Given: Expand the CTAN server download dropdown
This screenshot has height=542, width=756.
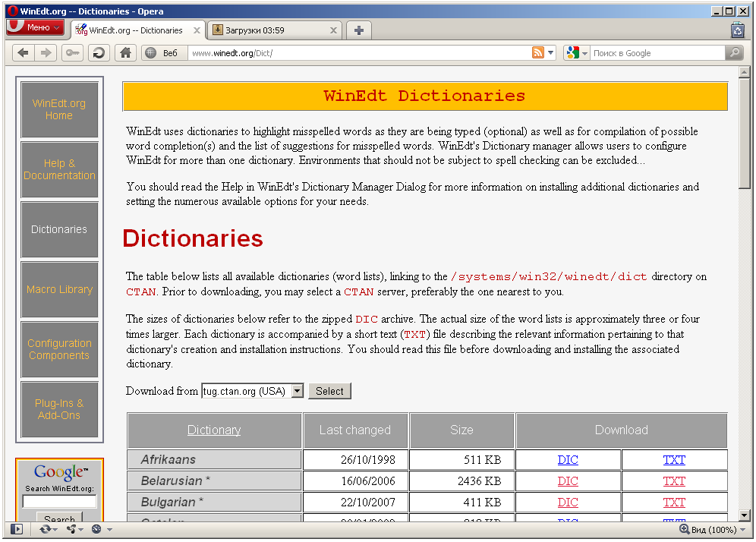Looking at the screenshot, I should pyautogui.click(x=297, y=391).
